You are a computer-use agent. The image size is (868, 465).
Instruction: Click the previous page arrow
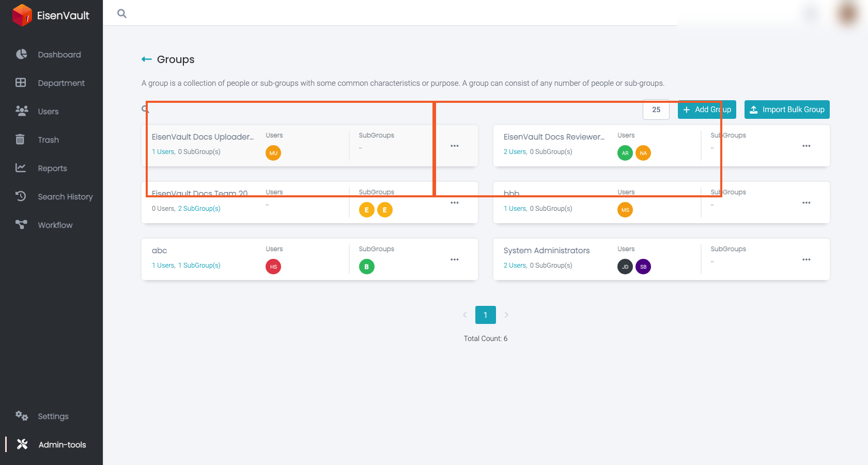tap(465, 315)
